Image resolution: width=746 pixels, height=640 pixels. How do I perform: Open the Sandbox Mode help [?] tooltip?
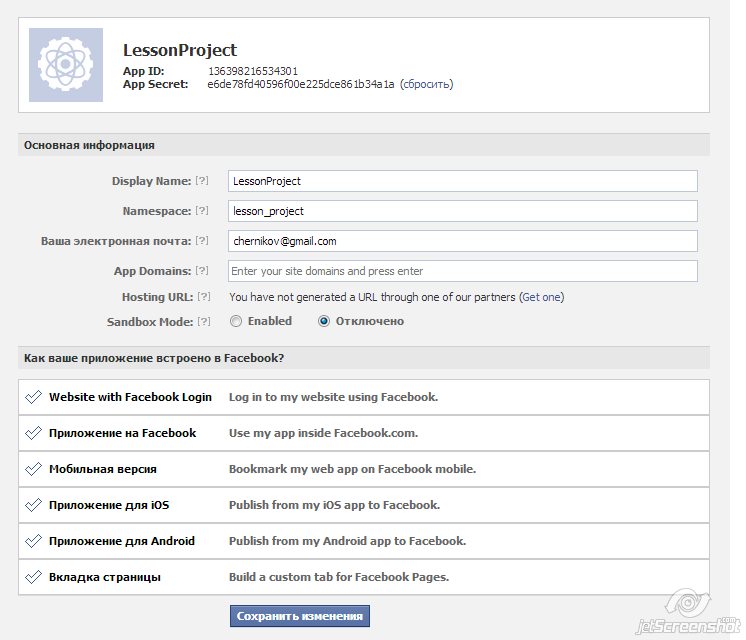coord(204,322)
